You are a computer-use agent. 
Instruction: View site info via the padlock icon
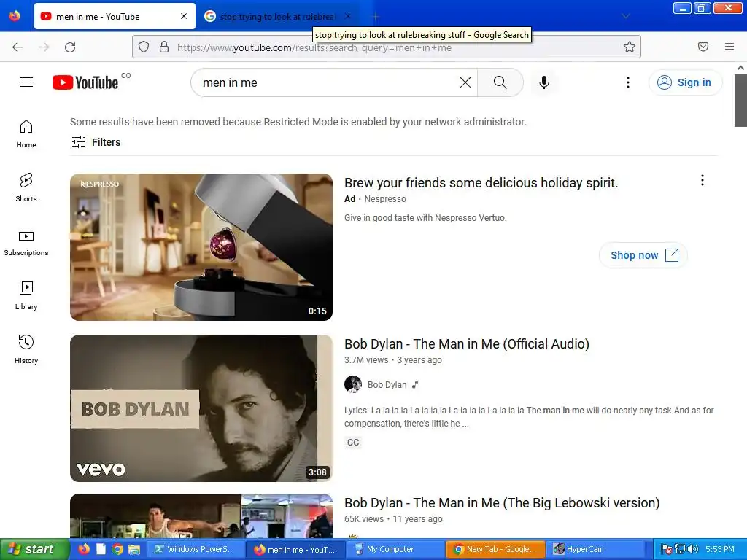click(164, 47)
